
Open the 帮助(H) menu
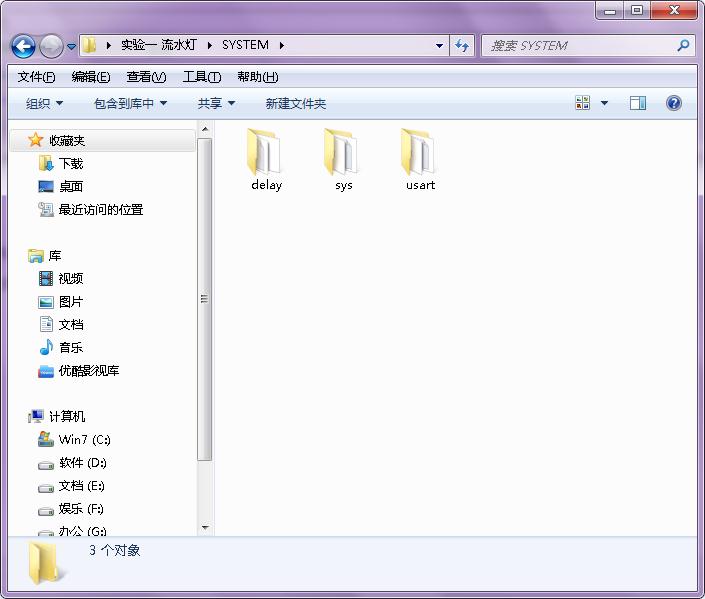(258, 77)
